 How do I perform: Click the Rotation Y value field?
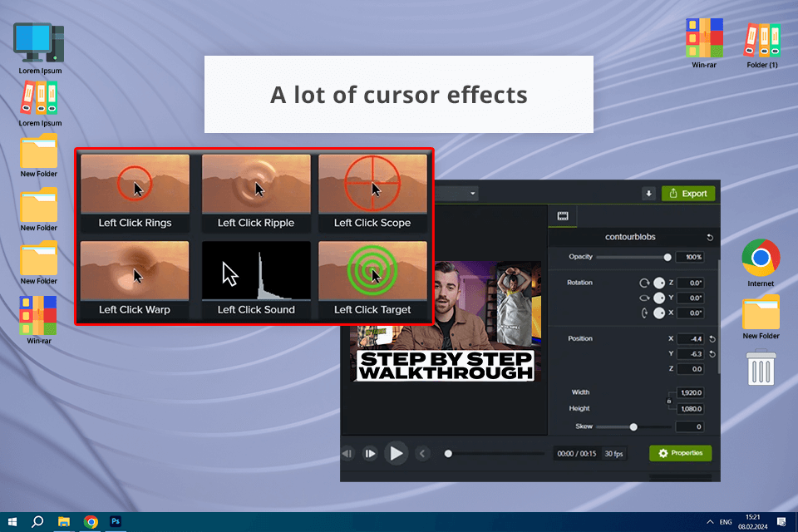click(x=690, y=298)
